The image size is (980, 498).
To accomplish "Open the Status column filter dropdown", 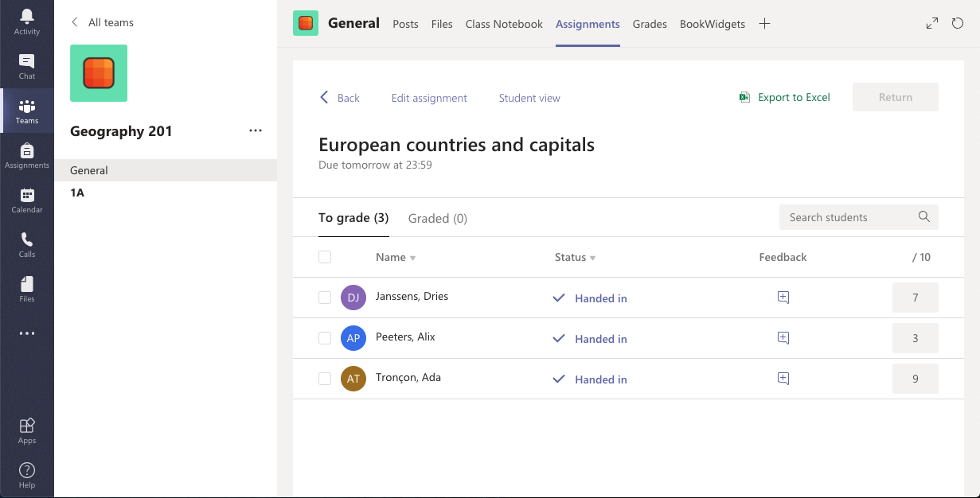I will point(592,258).
